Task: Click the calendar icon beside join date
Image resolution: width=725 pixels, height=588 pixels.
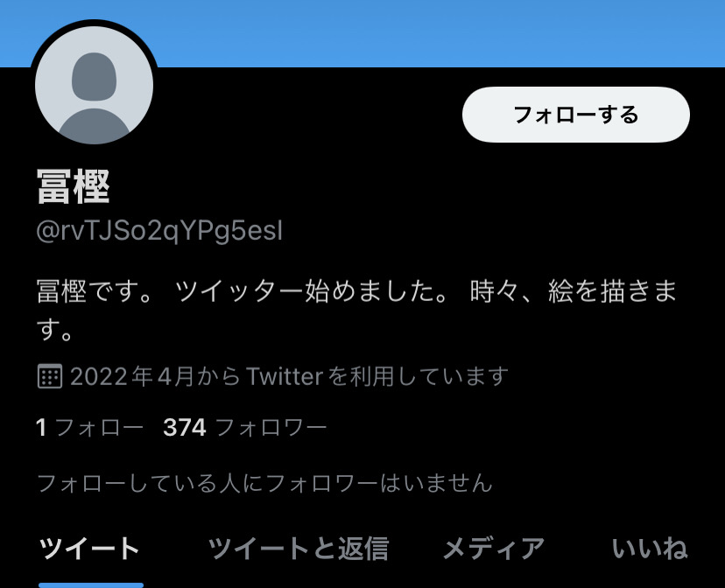Action: coord(50,376)
